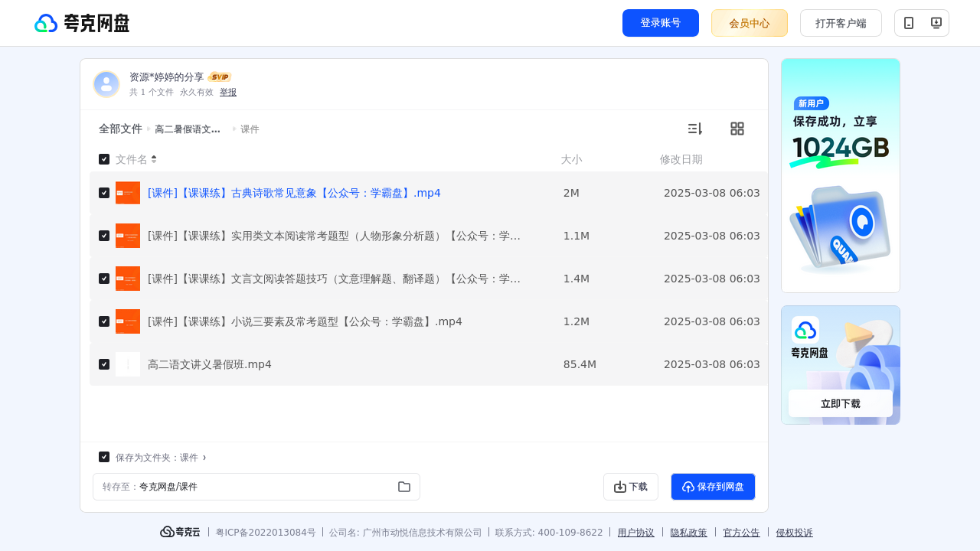Sort by file name arrows

(154, 159)
